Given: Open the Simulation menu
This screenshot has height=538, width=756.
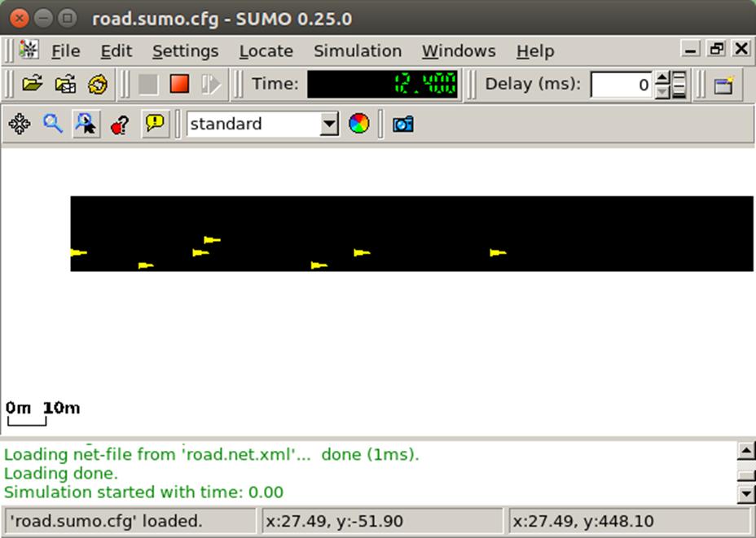Looking at the screenshot, I should (358, 50).
